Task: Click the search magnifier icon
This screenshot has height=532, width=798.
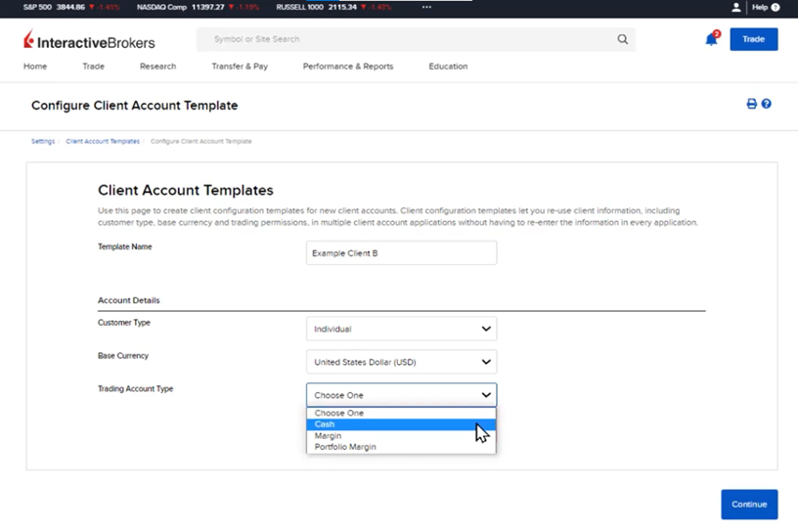Action: click(622, 40)
